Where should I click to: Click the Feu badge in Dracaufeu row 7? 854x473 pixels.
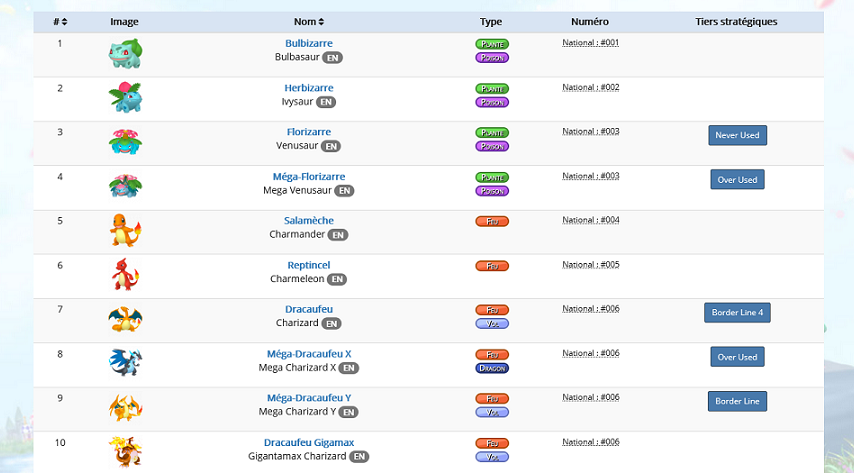[492, 311]
